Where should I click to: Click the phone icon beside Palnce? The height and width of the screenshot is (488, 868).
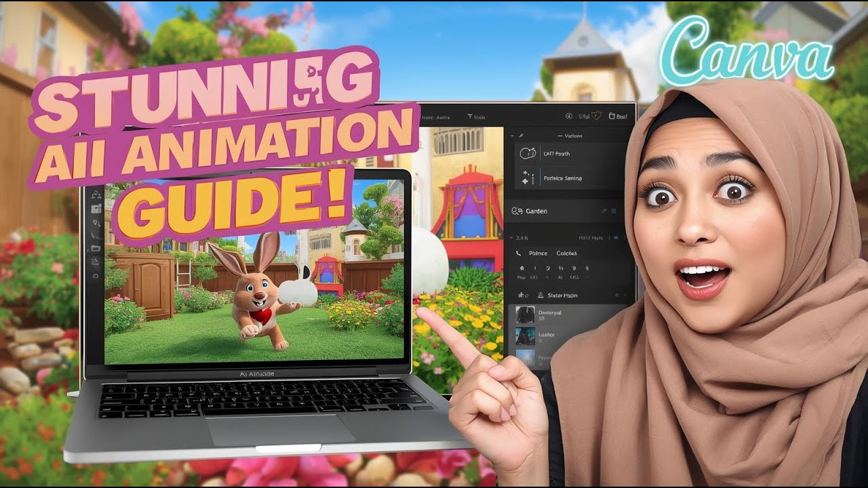point(519,253)
